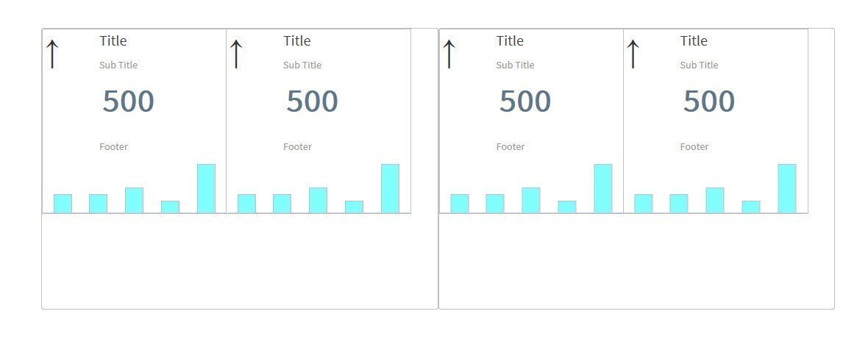Click the 500 value in the first tile
This screenshot has width=868, height=350.
pos(128,101)
